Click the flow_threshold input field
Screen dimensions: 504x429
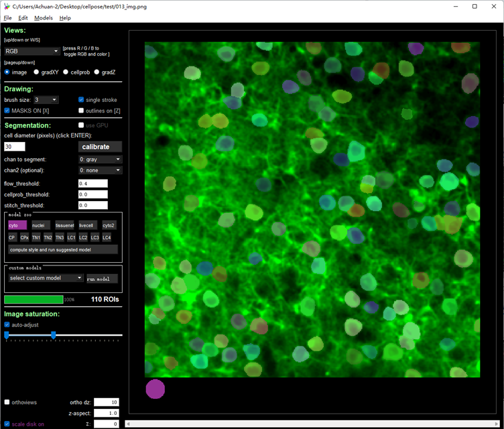point(93,184)
